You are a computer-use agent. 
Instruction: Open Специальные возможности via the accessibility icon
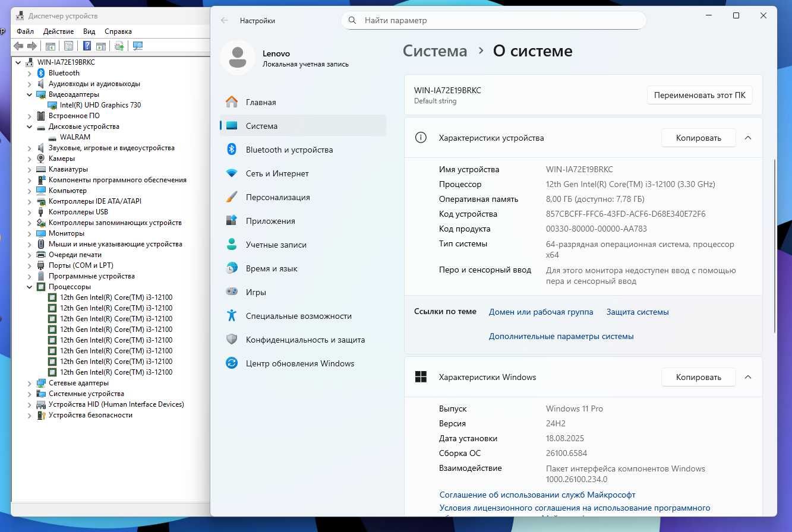232,316
